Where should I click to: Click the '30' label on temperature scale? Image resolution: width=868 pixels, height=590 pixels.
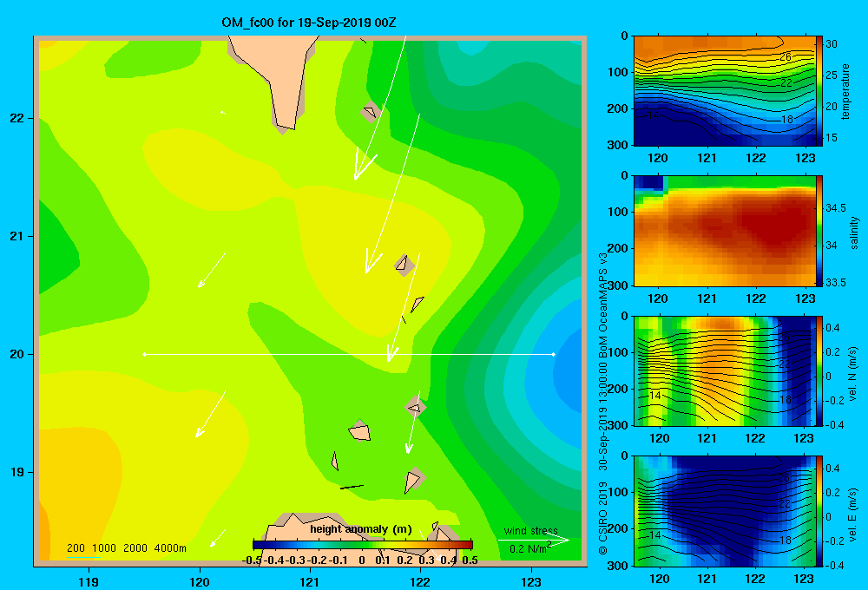coord(832,43)
